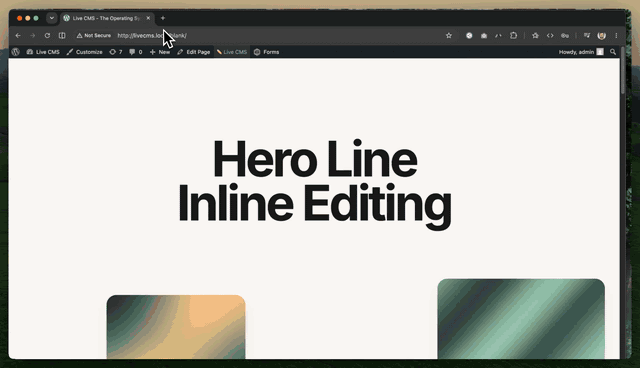Reload the current page

47,35
